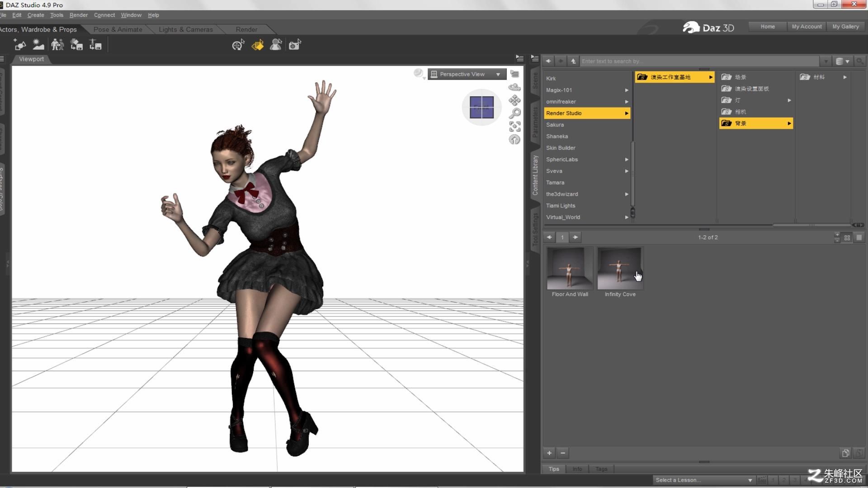Select the yellow Surface Selection tool

click(x=257, y=45)
